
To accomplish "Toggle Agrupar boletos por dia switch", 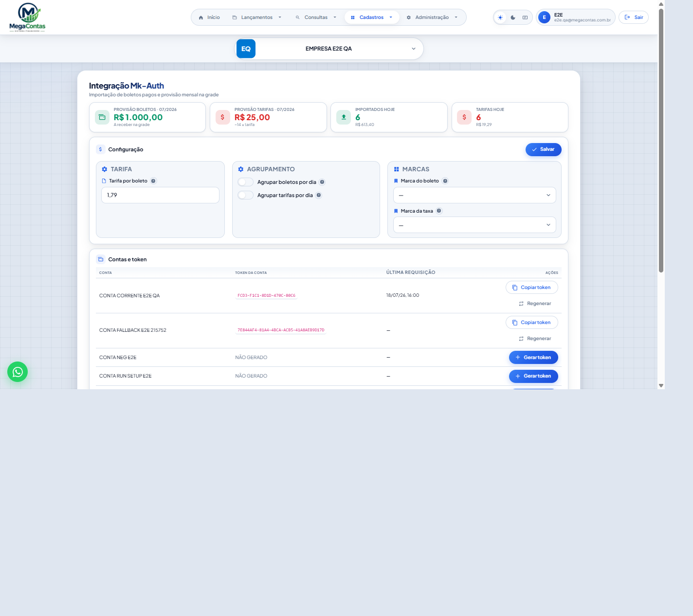I will 246,182.
